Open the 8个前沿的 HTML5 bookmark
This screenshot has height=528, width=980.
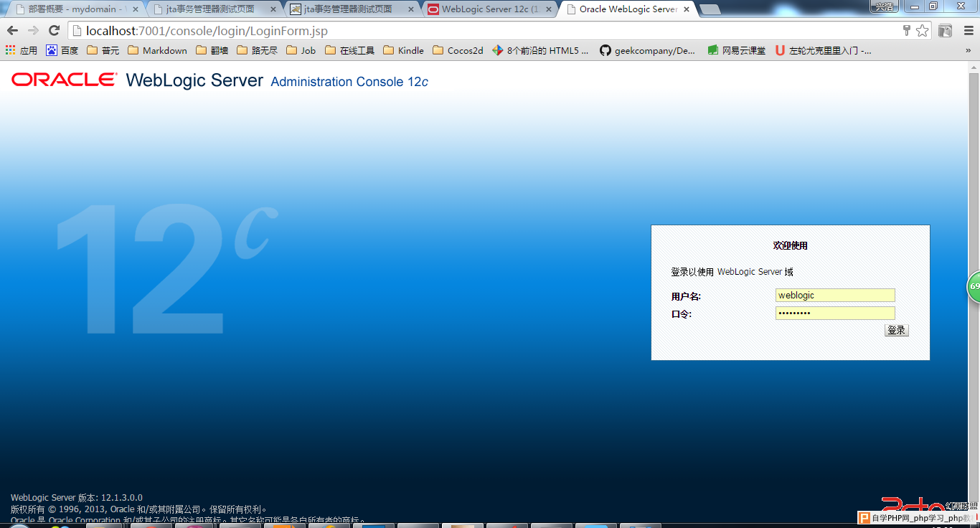tap(541, 50)
